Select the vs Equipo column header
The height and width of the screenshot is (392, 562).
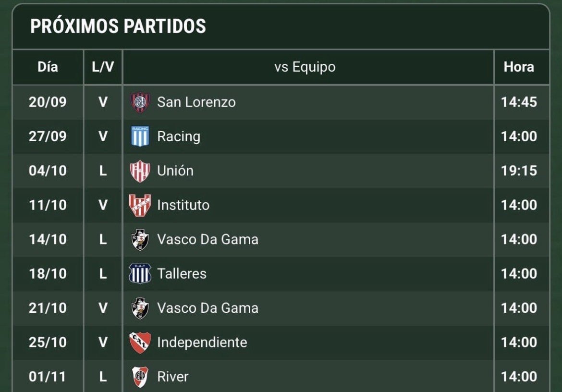pos(305,67)
